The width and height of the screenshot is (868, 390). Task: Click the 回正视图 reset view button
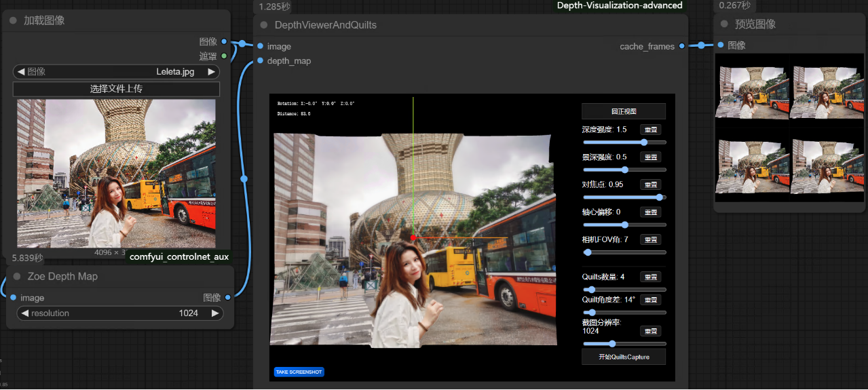pos(624,111)
